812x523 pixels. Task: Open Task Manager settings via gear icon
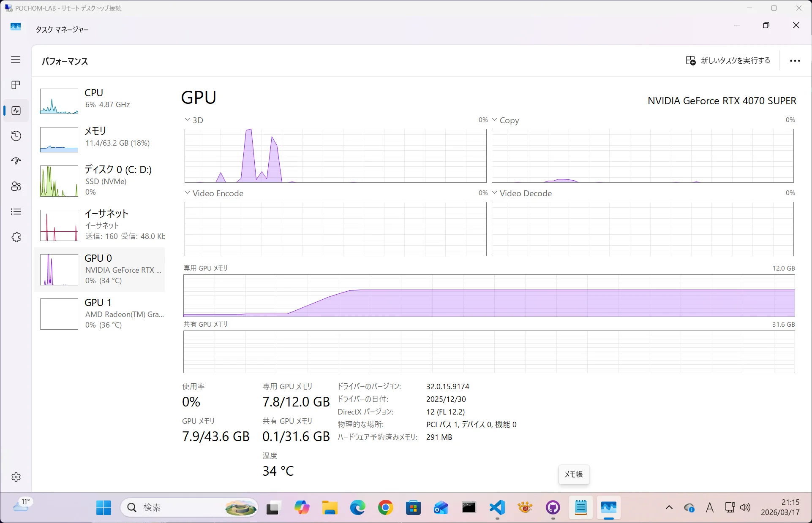[16, 477]
